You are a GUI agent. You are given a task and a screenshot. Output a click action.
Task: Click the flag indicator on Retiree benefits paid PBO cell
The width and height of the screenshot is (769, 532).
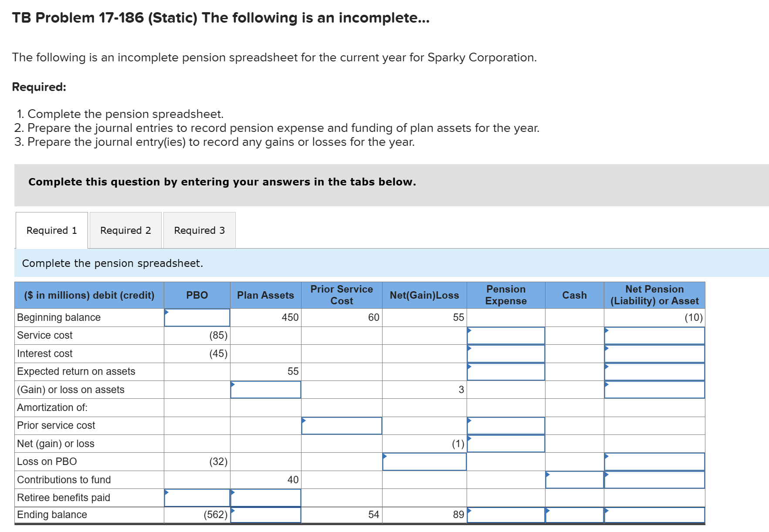click(167, 492)
